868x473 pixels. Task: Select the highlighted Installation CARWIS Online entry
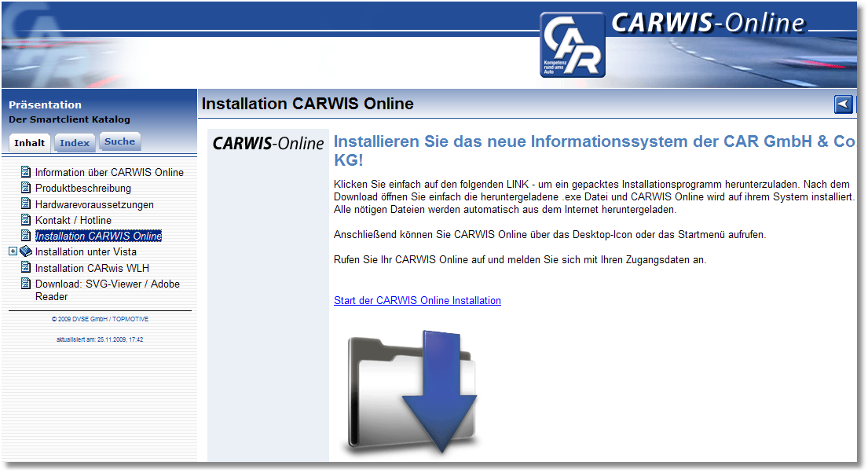coord(98,236)
